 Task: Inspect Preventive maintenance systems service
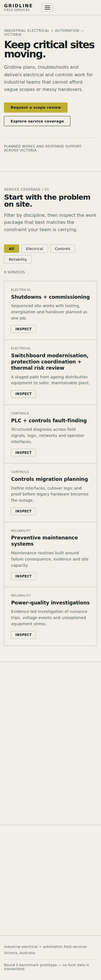pos(24,576)
